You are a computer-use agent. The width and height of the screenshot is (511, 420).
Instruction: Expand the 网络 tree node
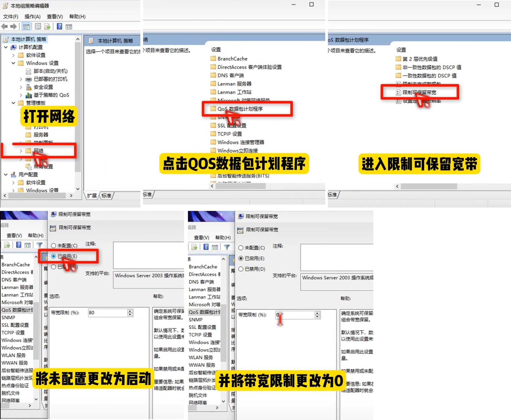[x=21, y=151]
